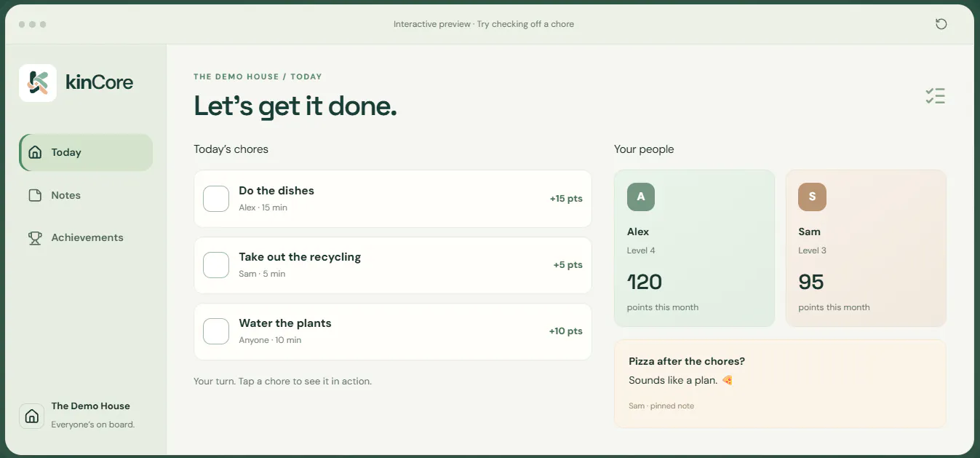Viewport: 980px width, 458px height.
Task: Click the Sam · 5 min detail
Action: point(262,274)
